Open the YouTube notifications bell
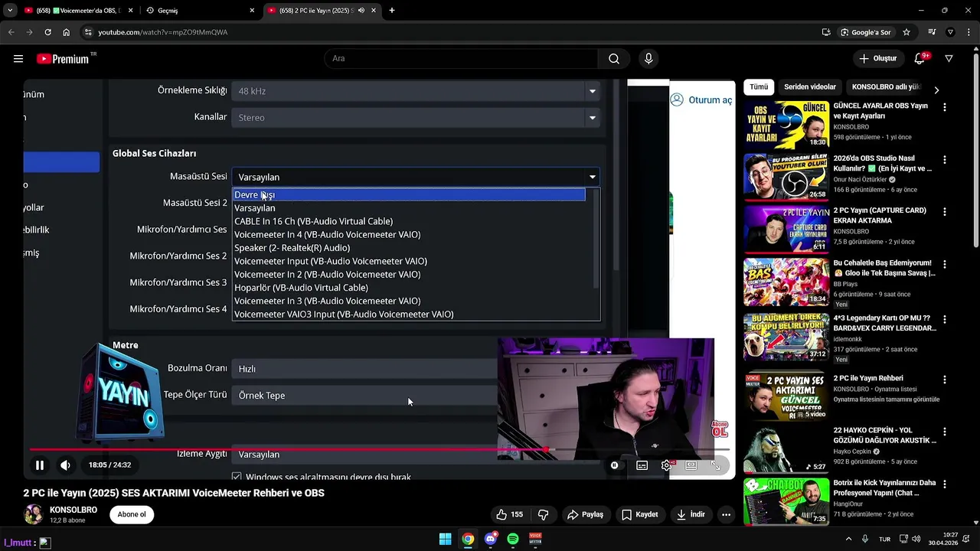The width and height of the screenshot is (980, 551). [920, 59]
